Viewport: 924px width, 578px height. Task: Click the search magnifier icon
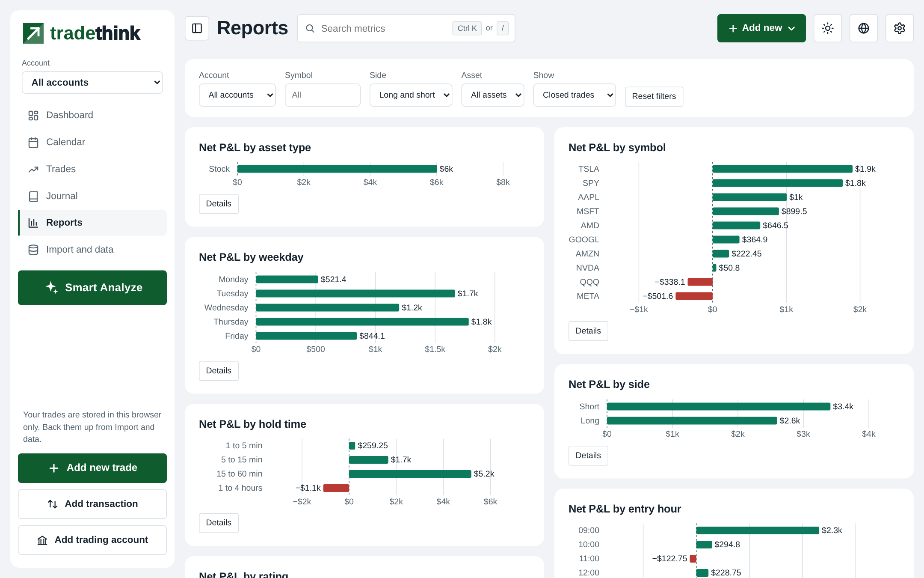coord(310,28)
